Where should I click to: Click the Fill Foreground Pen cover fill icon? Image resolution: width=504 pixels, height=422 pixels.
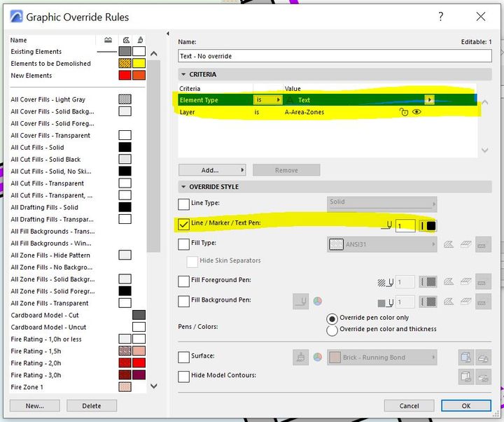pos(465,282)
